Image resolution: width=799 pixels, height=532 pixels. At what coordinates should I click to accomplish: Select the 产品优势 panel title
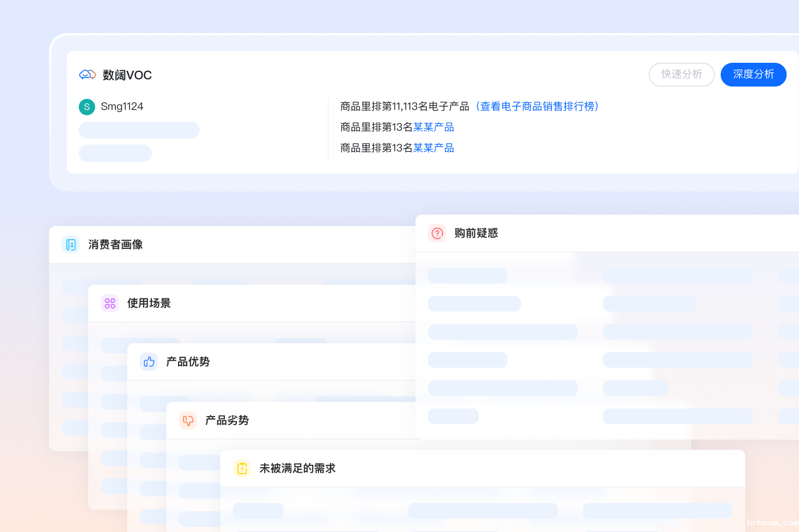coord(188,362)
